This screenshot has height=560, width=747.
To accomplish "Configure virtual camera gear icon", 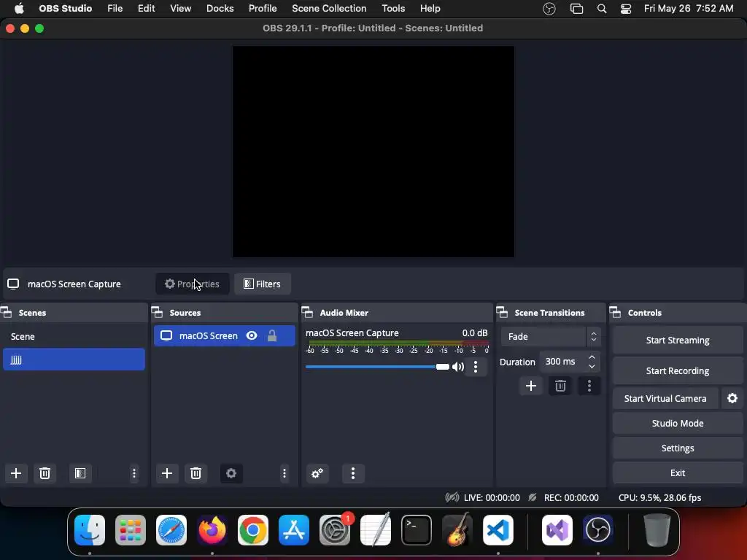I will pyautogui.click(x=732, y=398).
